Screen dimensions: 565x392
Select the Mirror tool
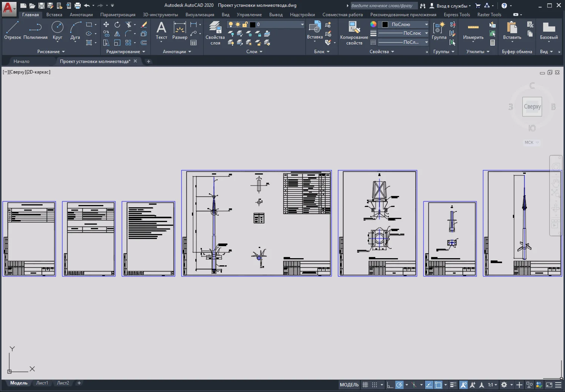pyautogui.click(x=117, y=34)
